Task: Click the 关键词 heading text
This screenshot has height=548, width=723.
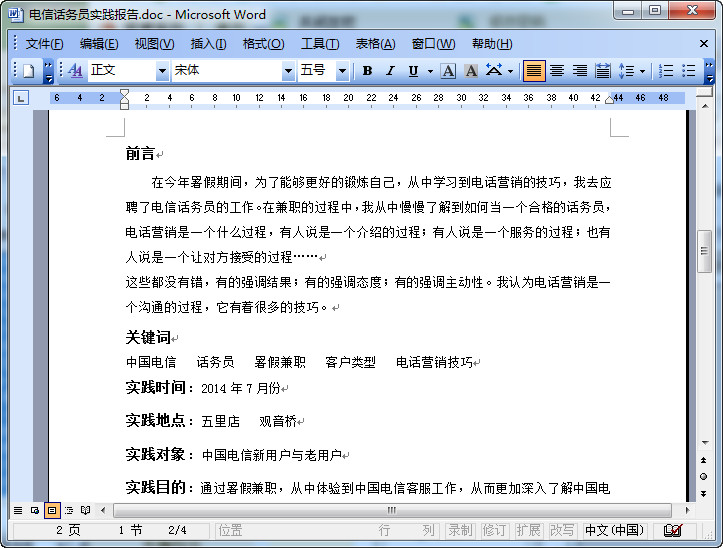Action: 148,337
